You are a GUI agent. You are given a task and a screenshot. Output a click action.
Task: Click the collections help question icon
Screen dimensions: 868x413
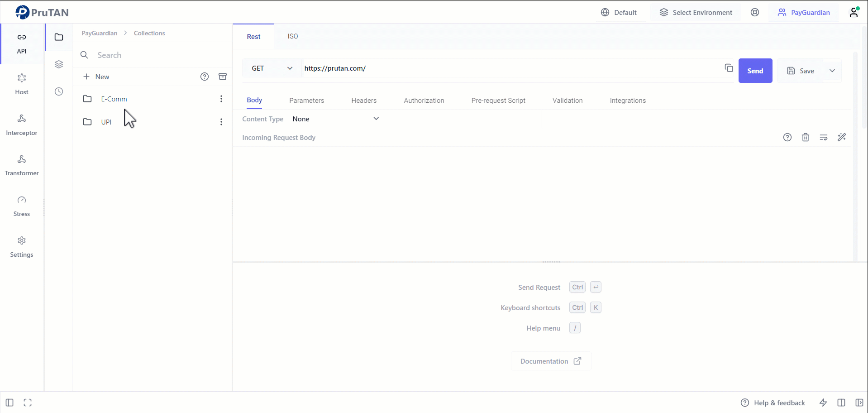click(x=205, y=77)
